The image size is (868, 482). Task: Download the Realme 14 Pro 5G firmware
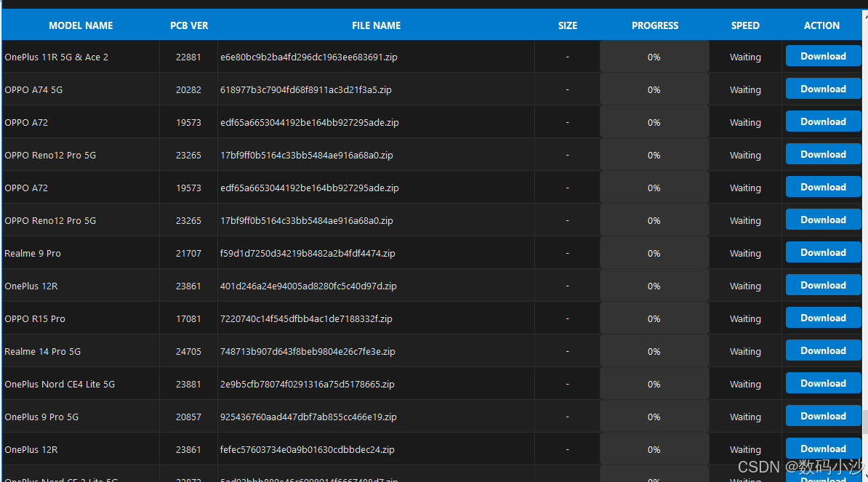tap(823, 350)
